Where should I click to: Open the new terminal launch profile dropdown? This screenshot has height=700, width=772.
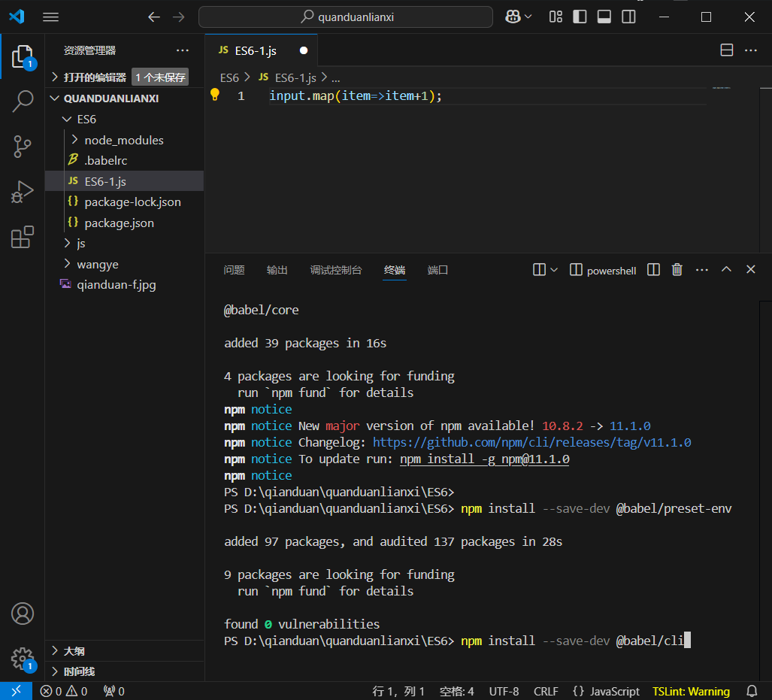click(554, 270)
